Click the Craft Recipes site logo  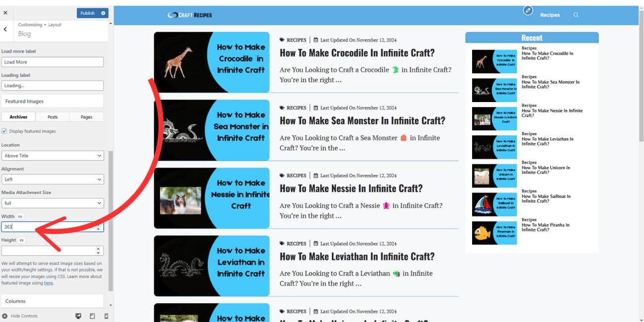(x=190, y=15)
